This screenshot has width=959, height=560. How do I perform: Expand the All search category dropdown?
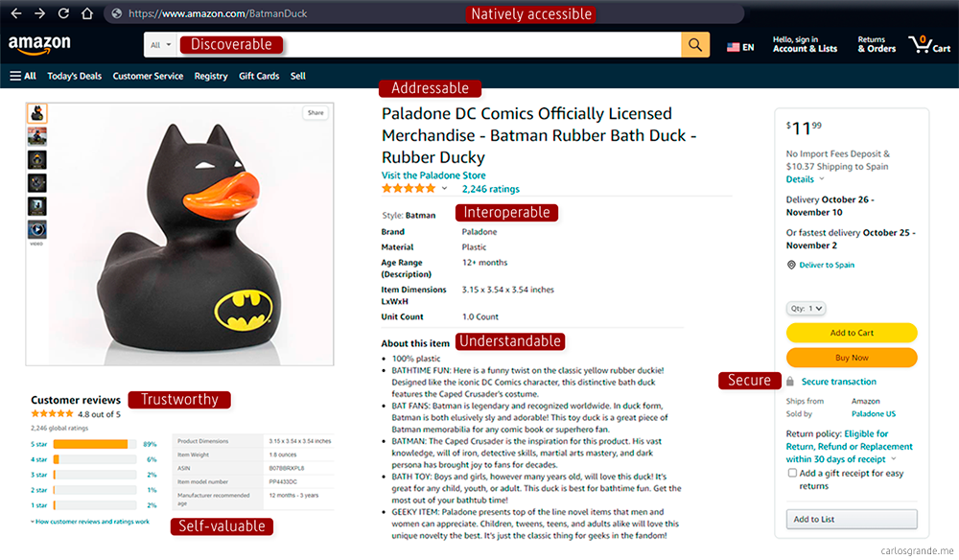tap(160, 45)
